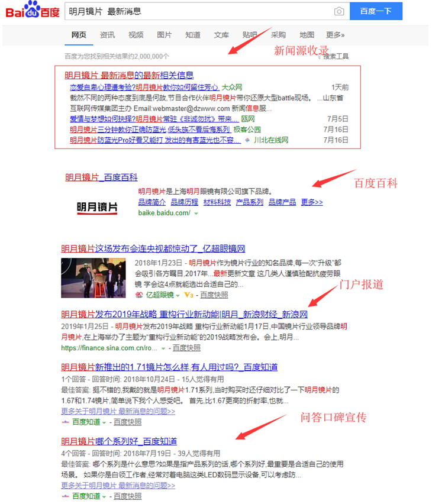The height and width of the screenshot is (504, 432).
Task: Open 搜索工具 filter options
Action: 333,57
